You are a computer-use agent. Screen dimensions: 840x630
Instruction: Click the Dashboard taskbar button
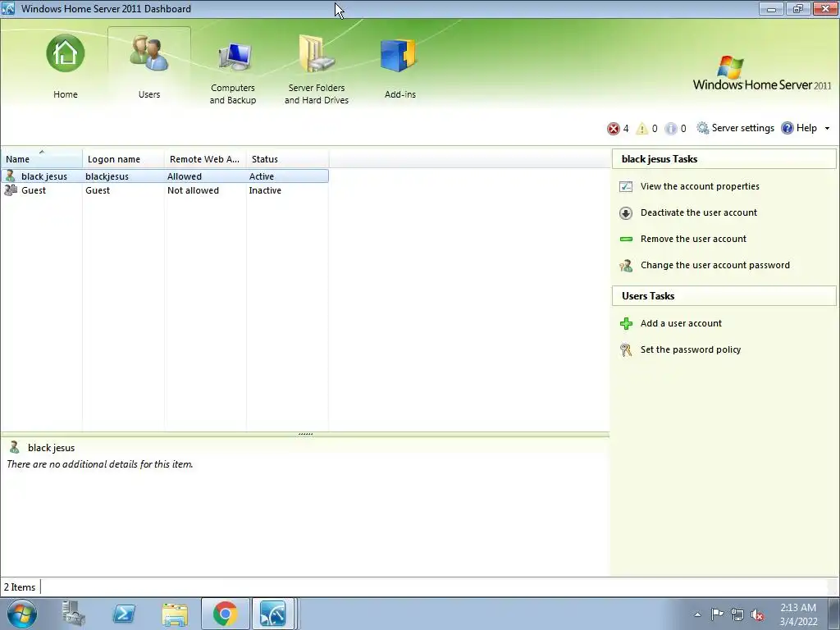[x=273, y=614]
